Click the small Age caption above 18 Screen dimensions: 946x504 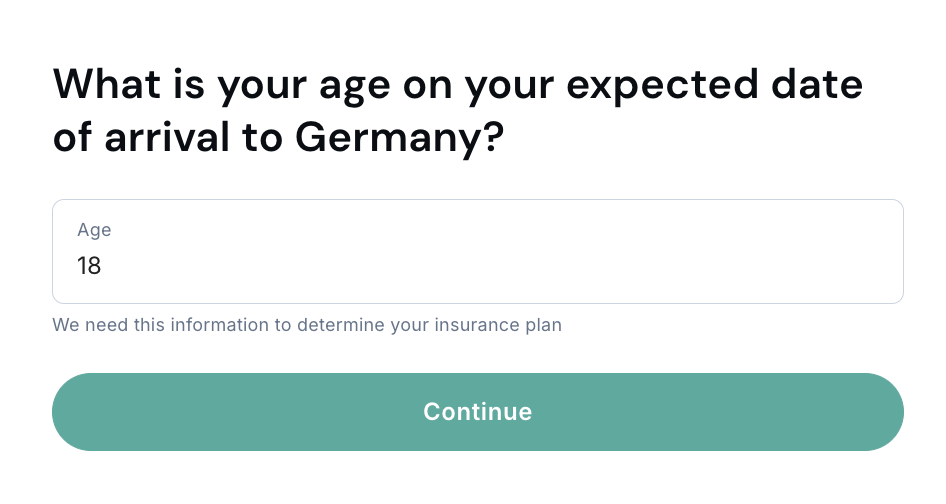coord(94,230)
